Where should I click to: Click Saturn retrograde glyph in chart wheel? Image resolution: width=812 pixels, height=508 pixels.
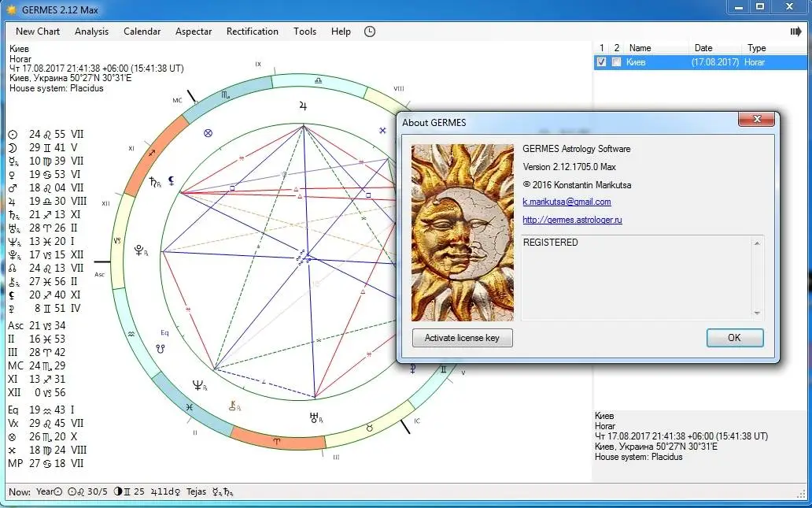click(155, 182)
